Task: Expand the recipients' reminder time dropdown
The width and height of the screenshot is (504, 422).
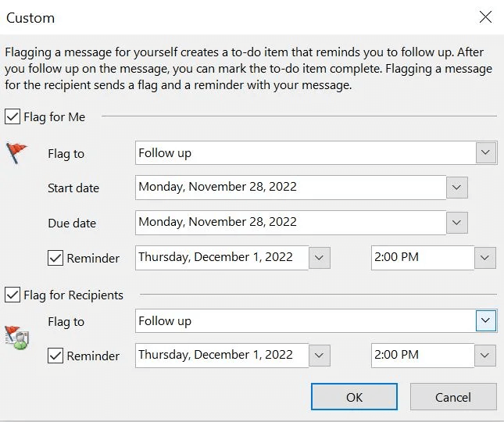Action: pos(485,356)
